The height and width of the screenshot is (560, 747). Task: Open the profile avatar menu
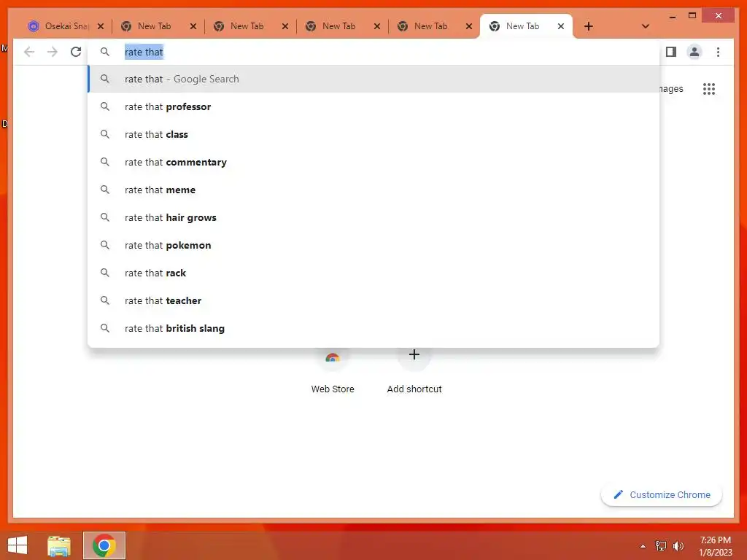pos(694,52)
